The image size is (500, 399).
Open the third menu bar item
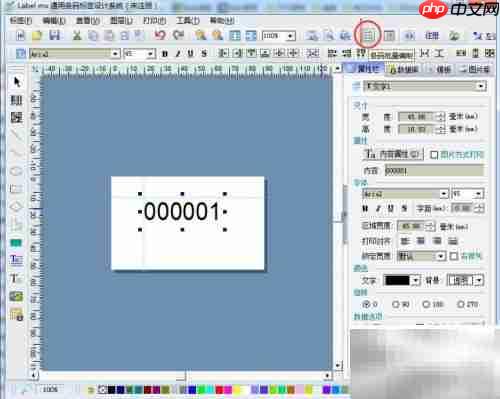click(88, 20)
